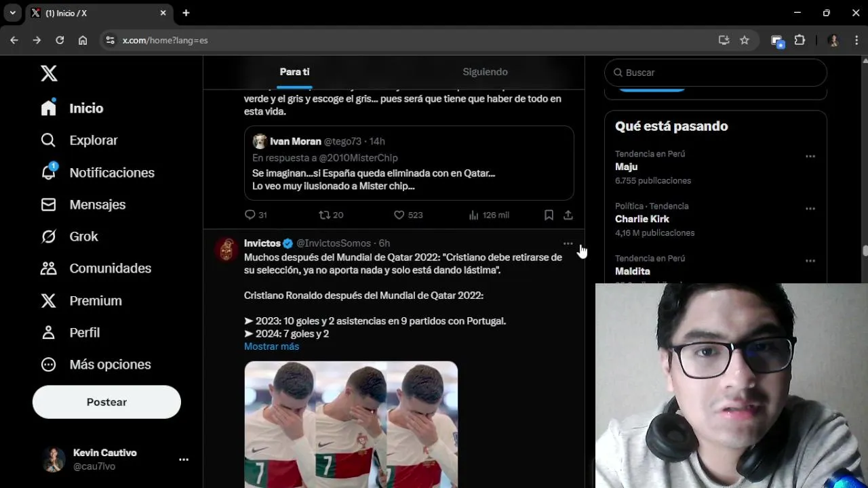Open Explorar search icon in sidebar

coord(48,140)
